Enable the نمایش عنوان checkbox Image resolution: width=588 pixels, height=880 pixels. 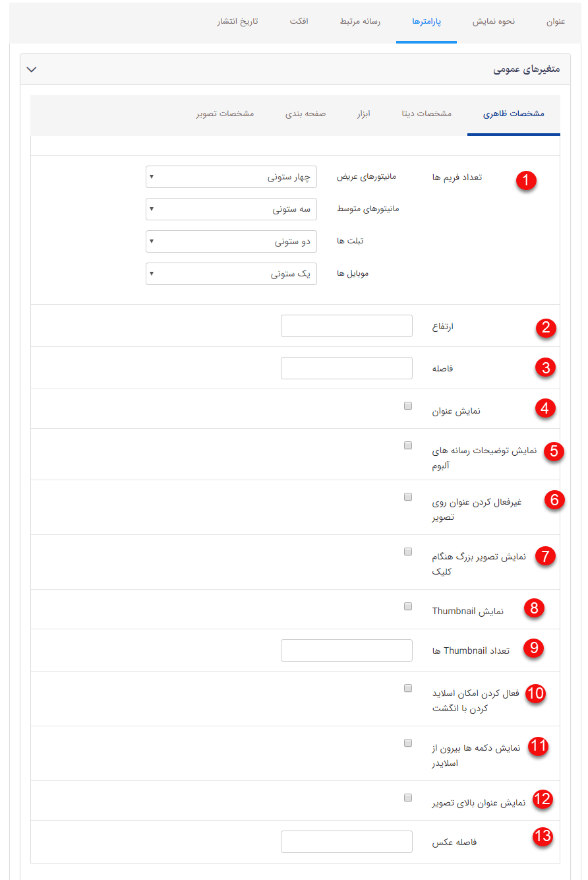407,405
